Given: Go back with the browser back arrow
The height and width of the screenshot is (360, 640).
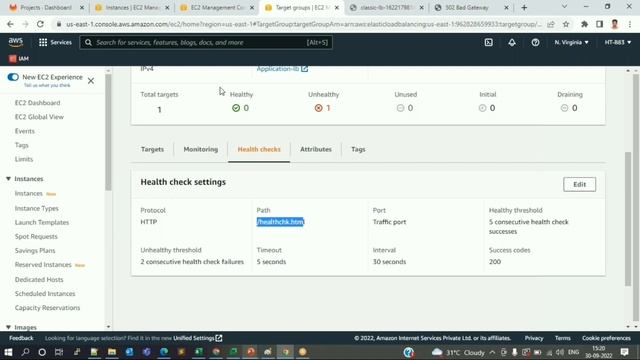Looking at the screenshot, I should tap(10, 24).
